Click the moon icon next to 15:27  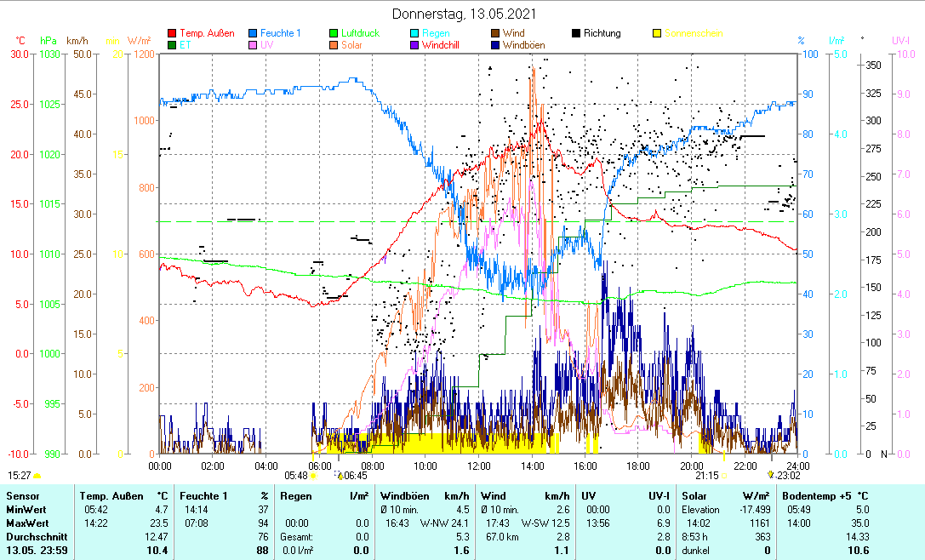click(37, 475)
